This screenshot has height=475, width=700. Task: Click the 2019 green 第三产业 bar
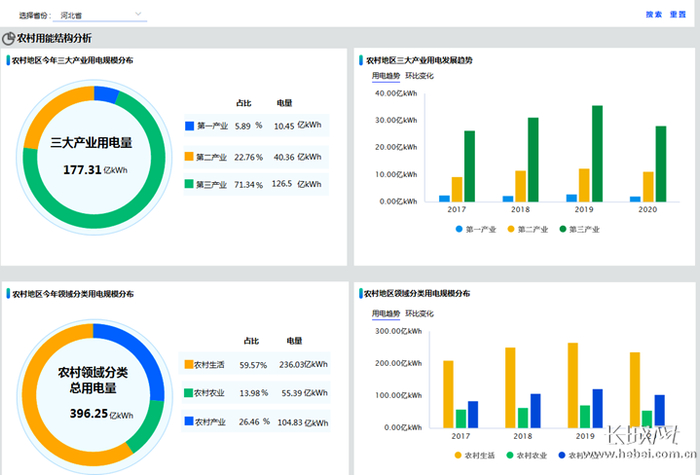coord(597,154)
